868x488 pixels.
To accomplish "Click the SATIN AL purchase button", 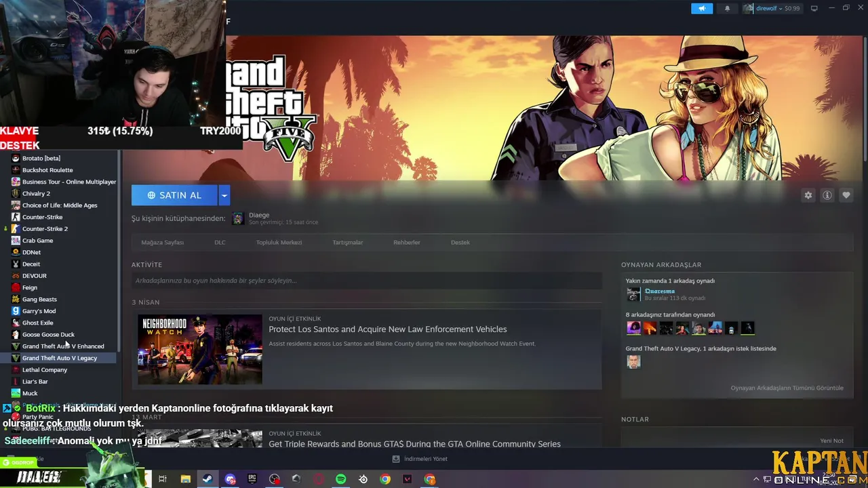I will 174,195.
